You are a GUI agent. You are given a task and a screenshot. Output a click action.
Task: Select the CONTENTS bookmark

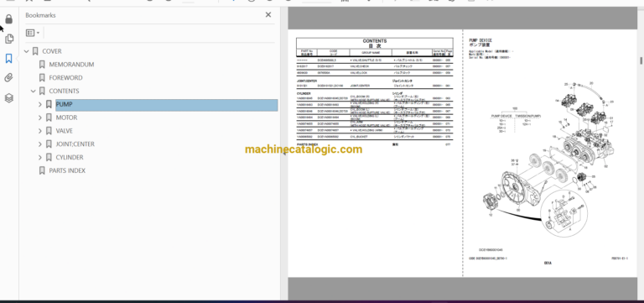tap(64, 91)
